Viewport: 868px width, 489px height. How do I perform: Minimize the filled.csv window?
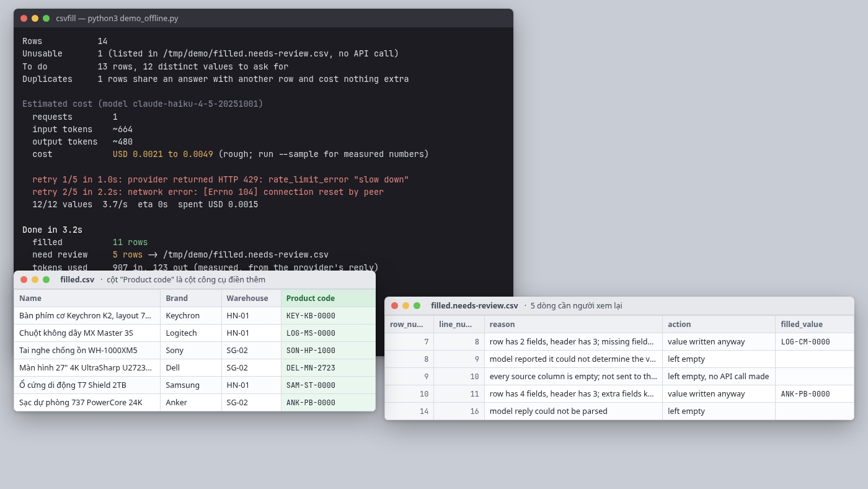(x=35, y=280)
